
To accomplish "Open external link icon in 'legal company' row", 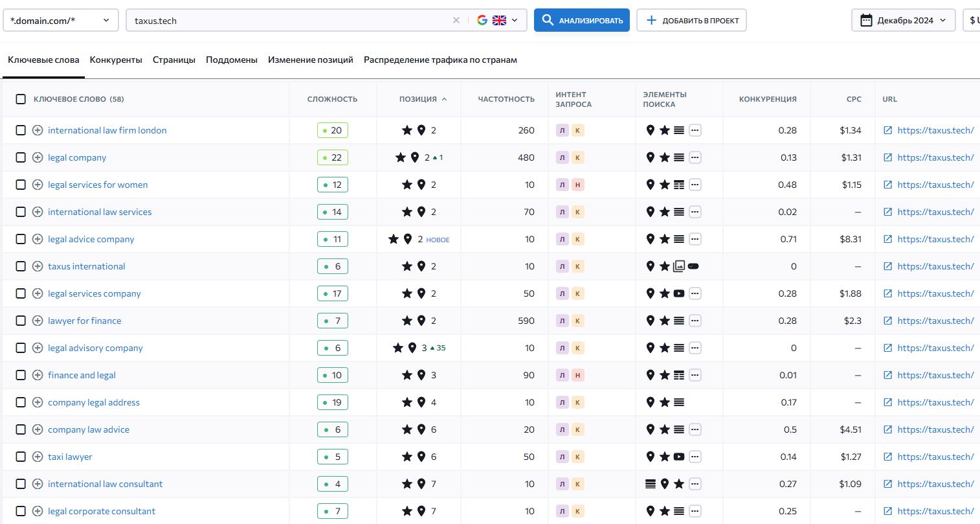I will pos(888,157).
